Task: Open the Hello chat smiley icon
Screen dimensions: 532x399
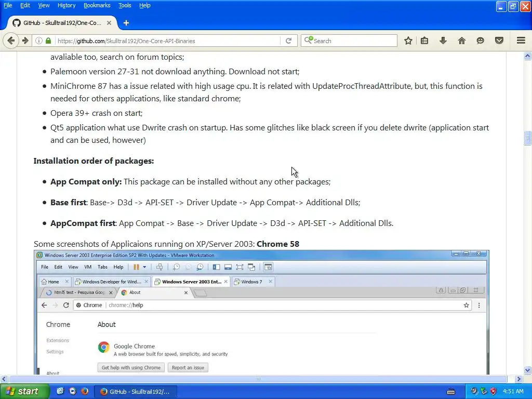Action: (481, 41)
